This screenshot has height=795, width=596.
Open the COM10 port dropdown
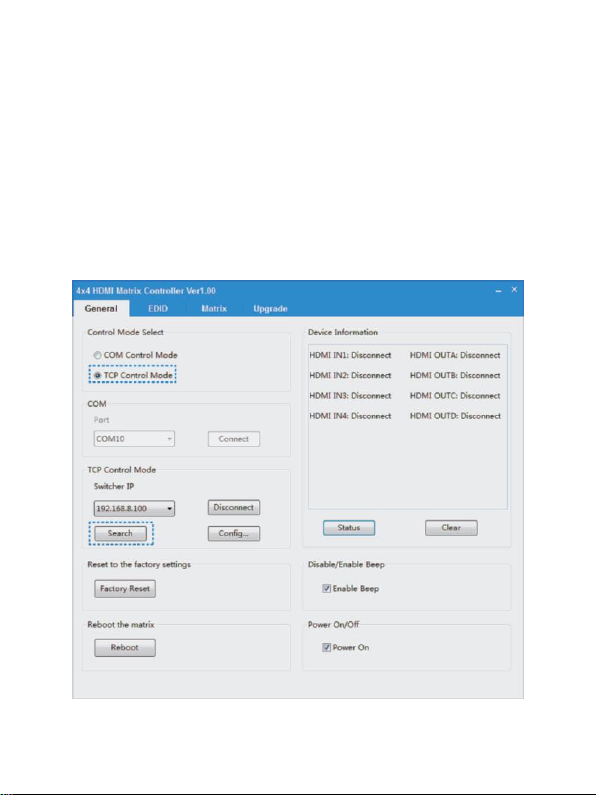(x=134, y=439)
